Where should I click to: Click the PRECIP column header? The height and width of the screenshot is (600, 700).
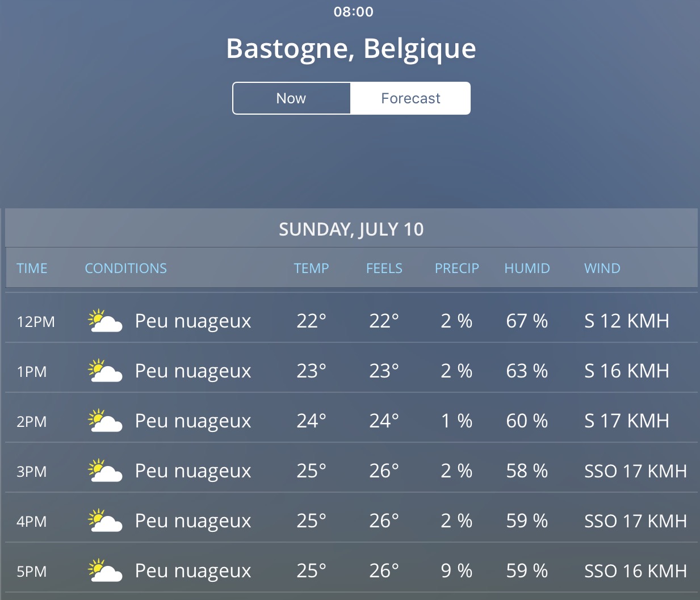tap(457, 268)
